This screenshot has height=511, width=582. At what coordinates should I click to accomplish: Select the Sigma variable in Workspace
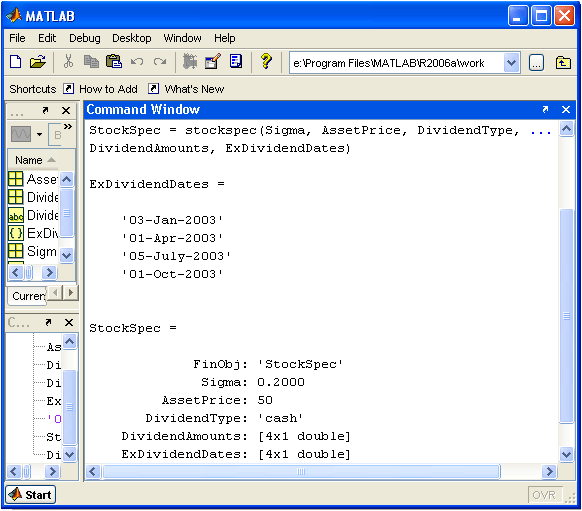pyautogui.click(x=33, y=251)
